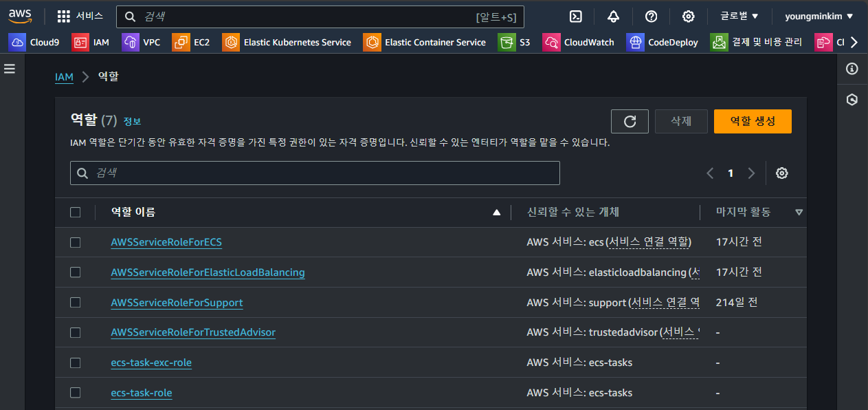Open the AWSServiceRoleForSupport role
868x410 pixels.
177,303
